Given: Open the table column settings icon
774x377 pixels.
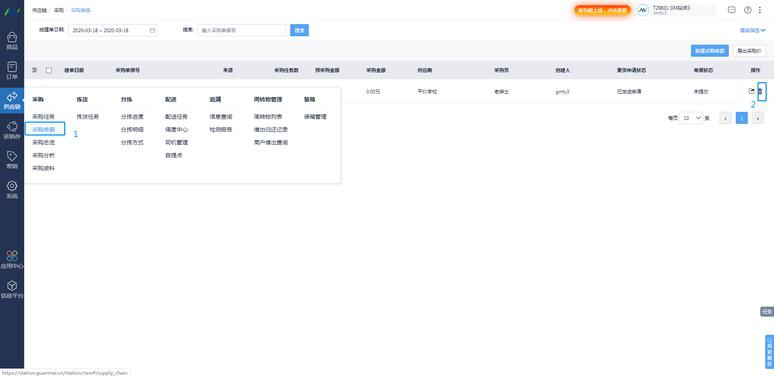Looking at the screenshot, I should 35,70.
